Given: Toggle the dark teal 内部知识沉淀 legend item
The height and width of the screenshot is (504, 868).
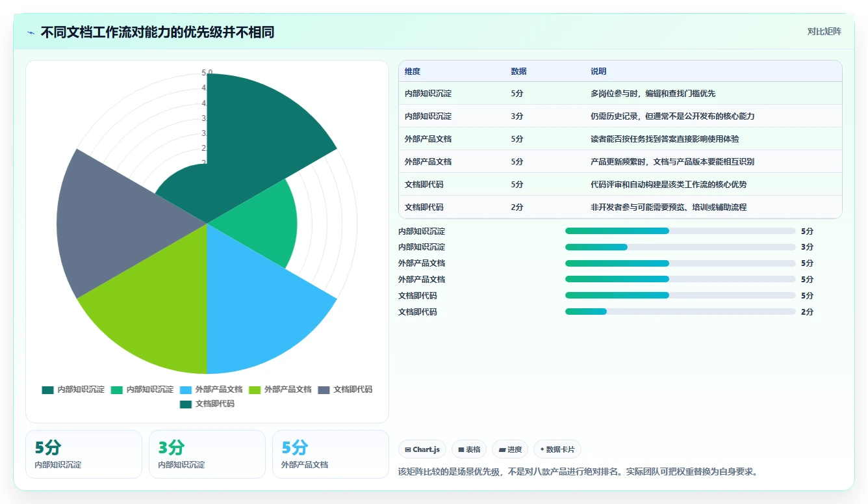Looking at the screenshot, I should coord(73,390).
